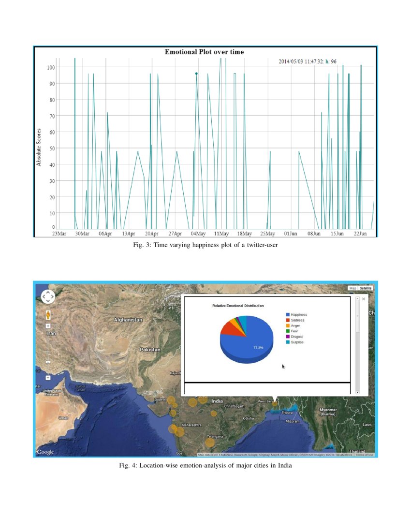411x532 pixels.
Task: Toggle the Surprise legend entry
Action: tap(296, 342)
